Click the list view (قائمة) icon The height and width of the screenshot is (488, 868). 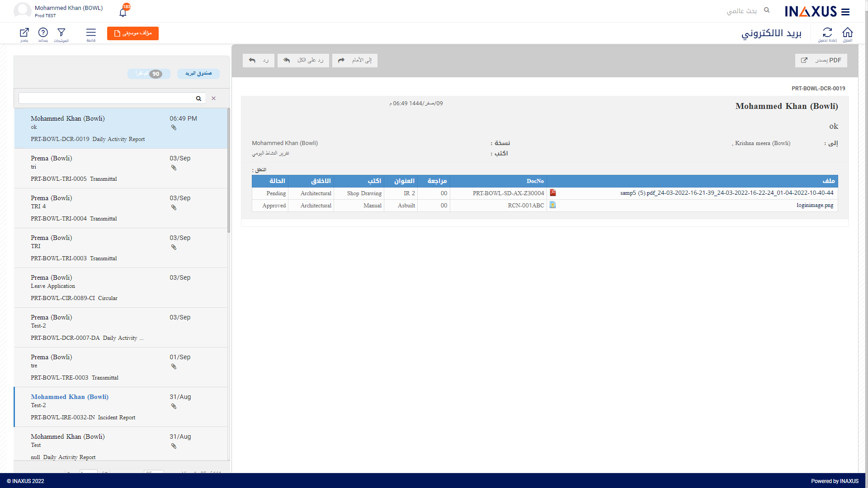click(x=90, y=33)
